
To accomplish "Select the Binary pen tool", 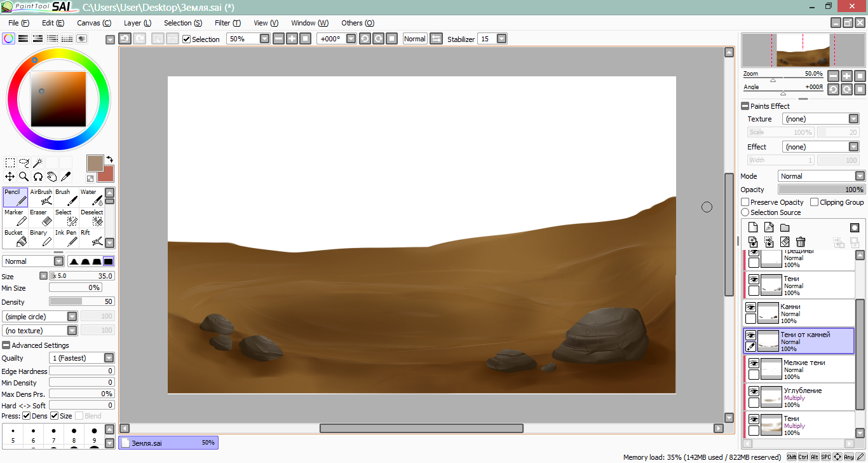I will point(41,238).
